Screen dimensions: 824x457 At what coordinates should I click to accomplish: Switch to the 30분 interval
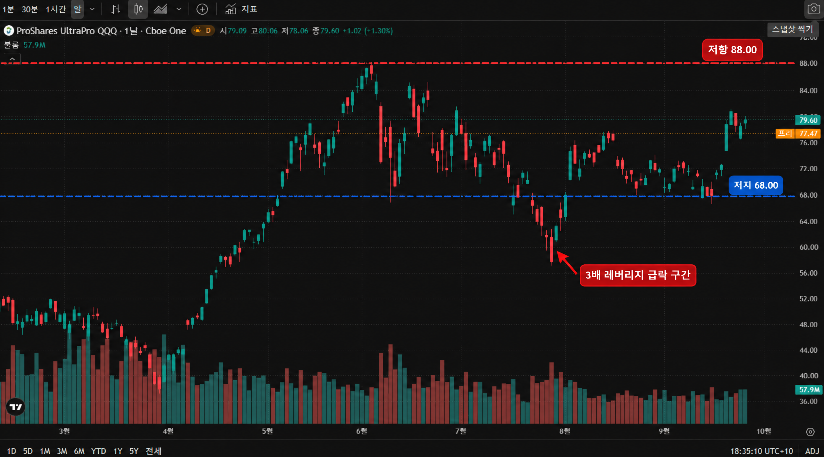(x=29, y=9)
